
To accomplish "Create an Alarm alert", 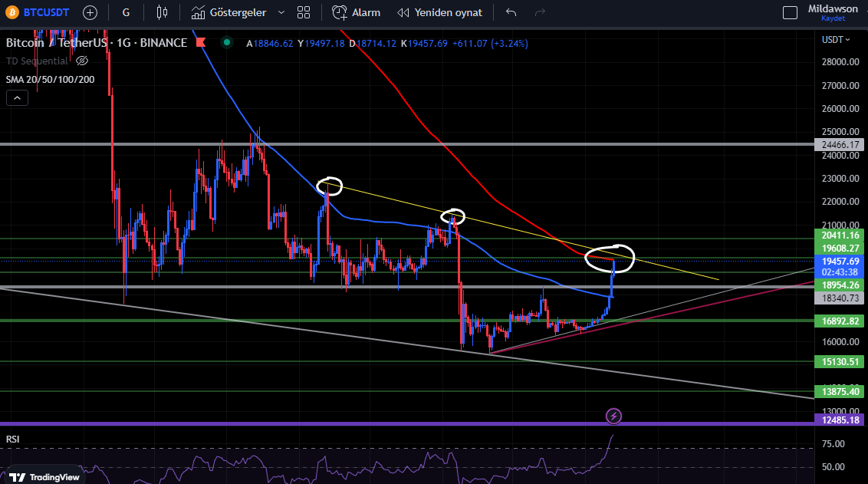I will pos(356,12).
